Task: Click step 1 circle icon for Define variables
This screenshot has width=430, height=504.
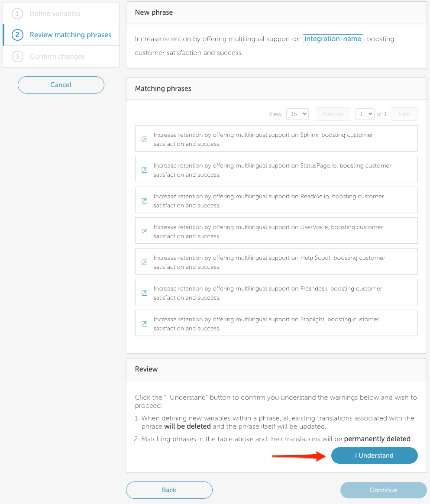Action: [x=17, y=13]
